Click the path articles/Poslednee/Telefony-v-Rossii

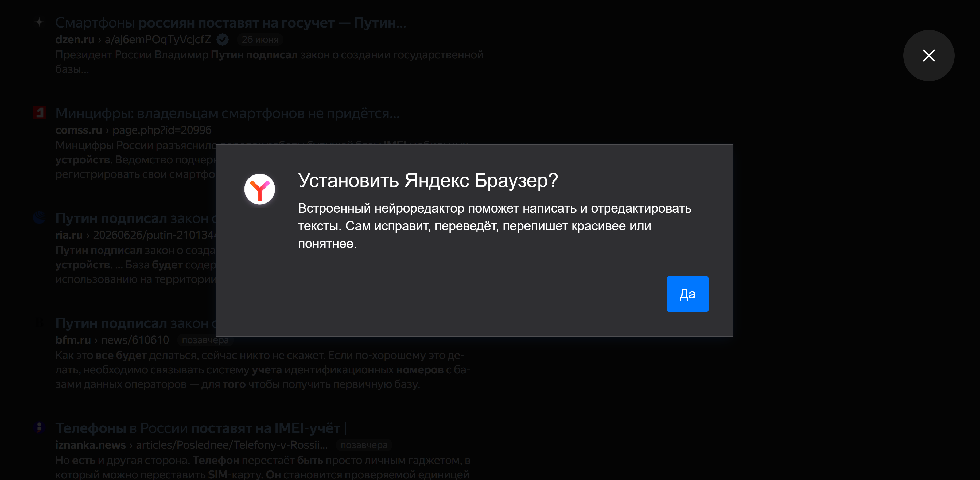tap(232, 445)
